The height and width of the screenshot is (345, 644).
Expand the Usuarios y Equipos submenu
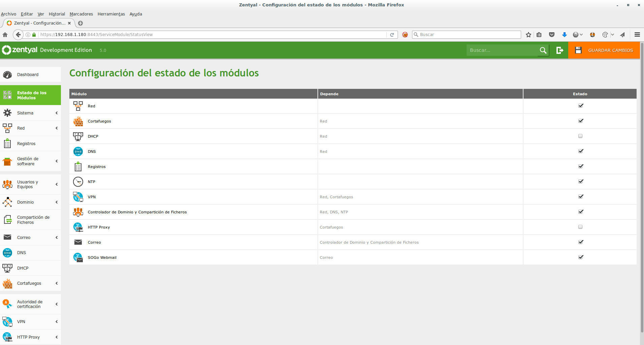[x=57, y=184]
